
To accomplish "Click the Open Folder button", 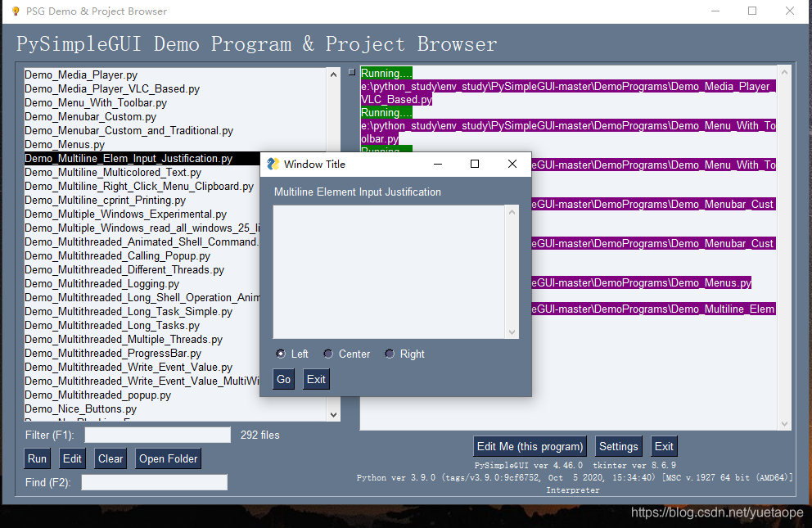I will [169, 458].
